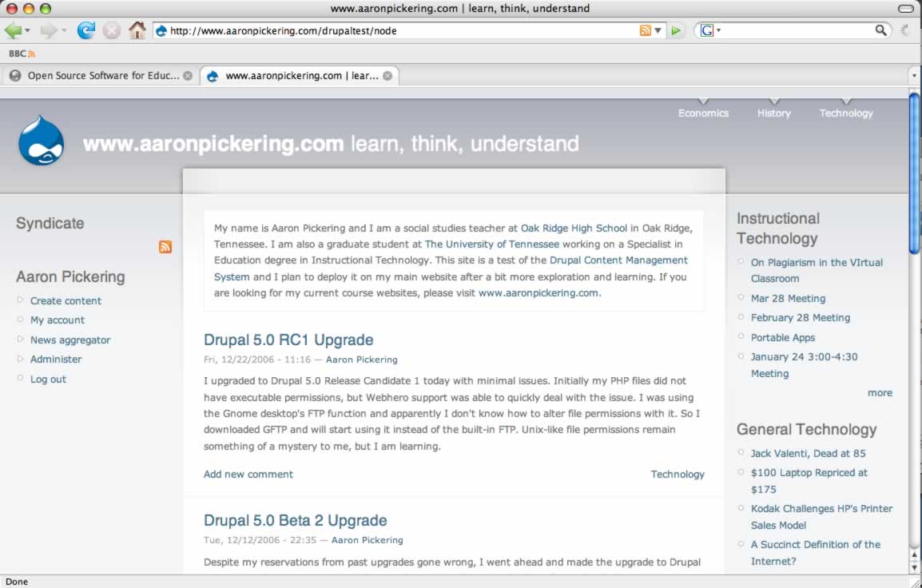The height and width of the screenshot is (588, 922).
Task: Click the magnifying glass search icon
Action: 880,30
